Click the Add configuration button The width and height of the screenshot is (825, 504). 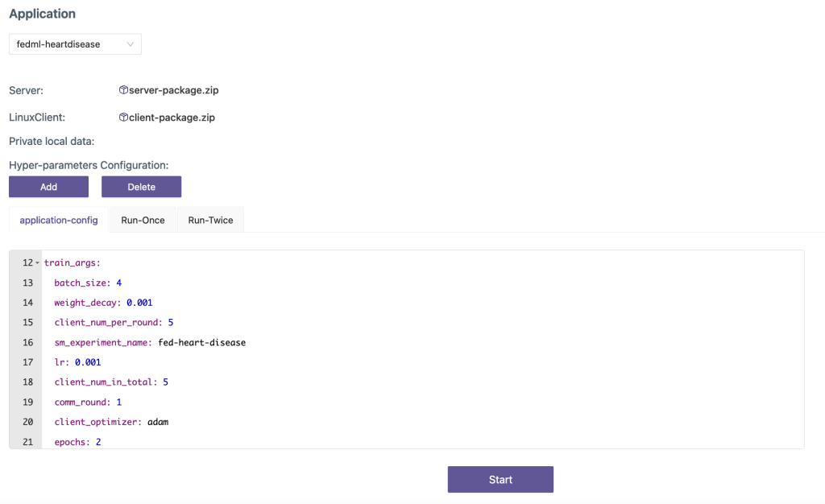tap(49, 187)
